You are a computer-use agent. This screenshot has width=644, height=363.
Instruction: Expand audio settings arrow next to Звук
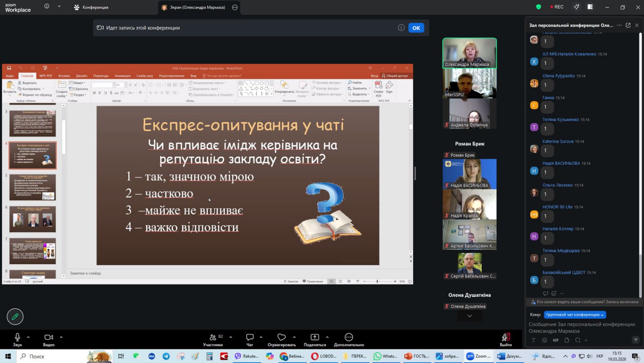[28, 337]
